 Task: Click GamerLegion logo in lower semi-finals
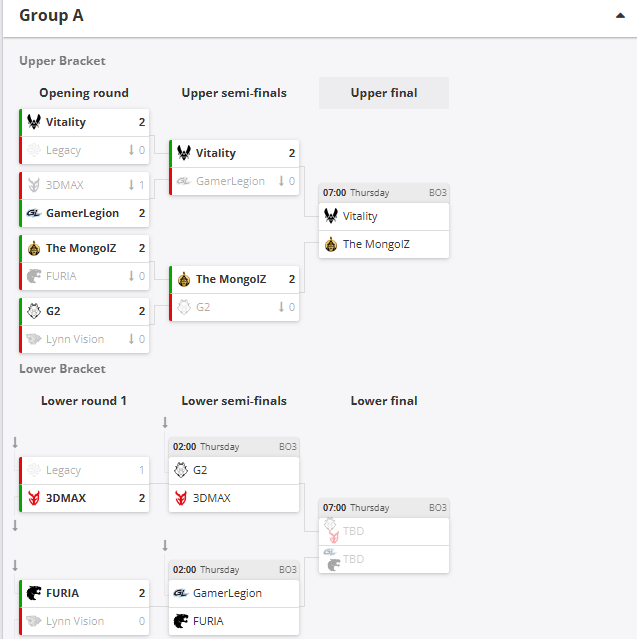click(181, 593)
